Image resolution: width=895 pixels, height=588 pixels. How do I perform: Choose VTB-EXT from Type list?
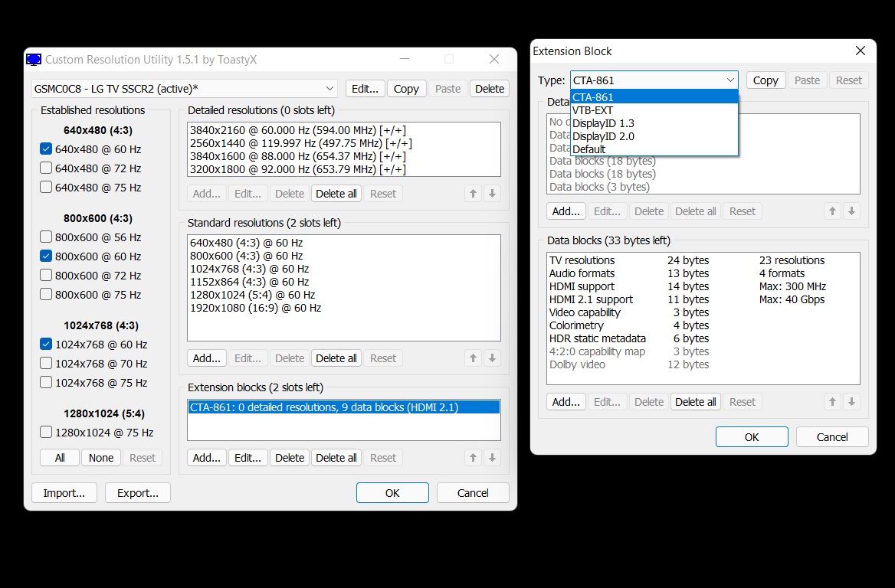(654, 110)
